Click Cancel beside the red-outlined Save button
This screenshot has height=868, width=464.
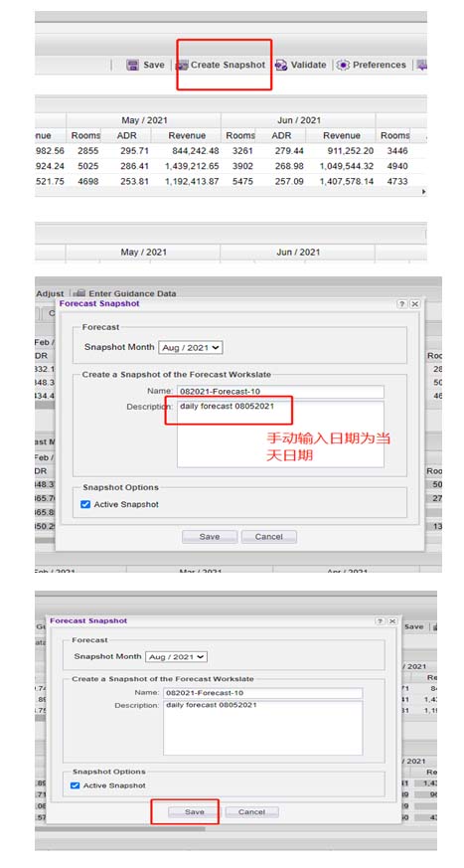251,812
